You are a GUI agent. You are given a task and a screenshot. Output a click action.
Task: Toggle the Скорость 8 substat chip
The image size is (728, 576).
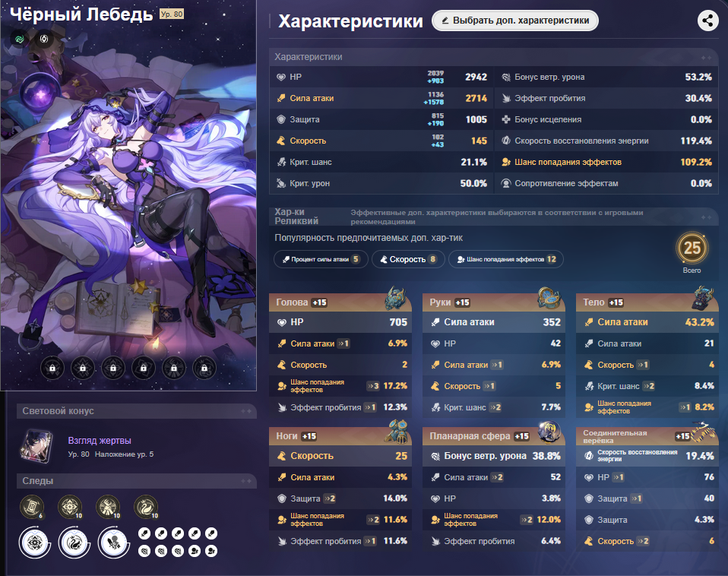(408, 259)
